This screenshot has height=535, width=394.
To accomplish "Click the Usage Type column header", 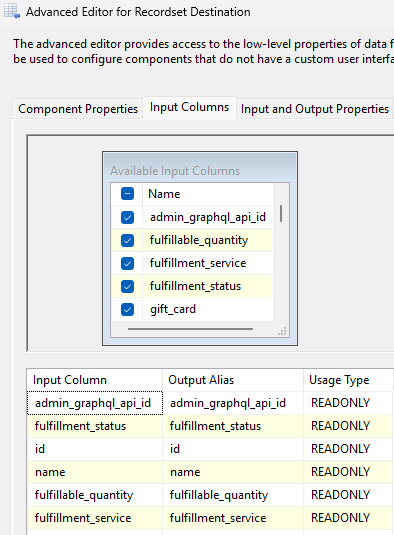I will (348, 380).
